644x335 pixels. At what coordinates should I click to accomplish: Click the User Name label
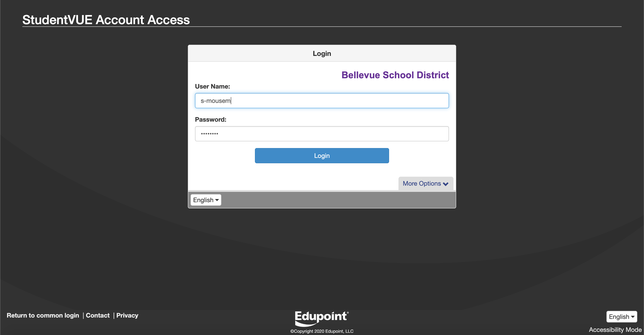tap(212, 87)
